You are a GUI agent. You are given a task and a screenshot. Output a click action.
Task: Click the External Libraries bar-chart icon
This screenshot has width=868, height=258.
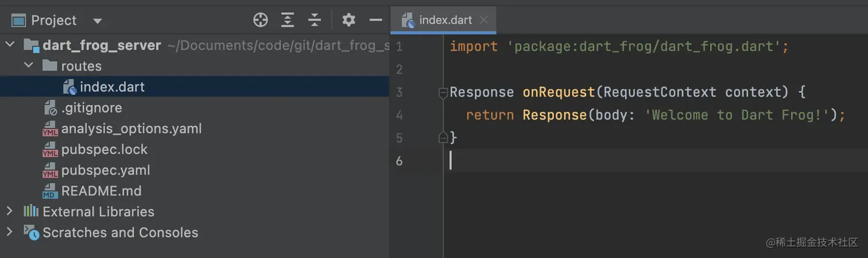coord(31,211)
